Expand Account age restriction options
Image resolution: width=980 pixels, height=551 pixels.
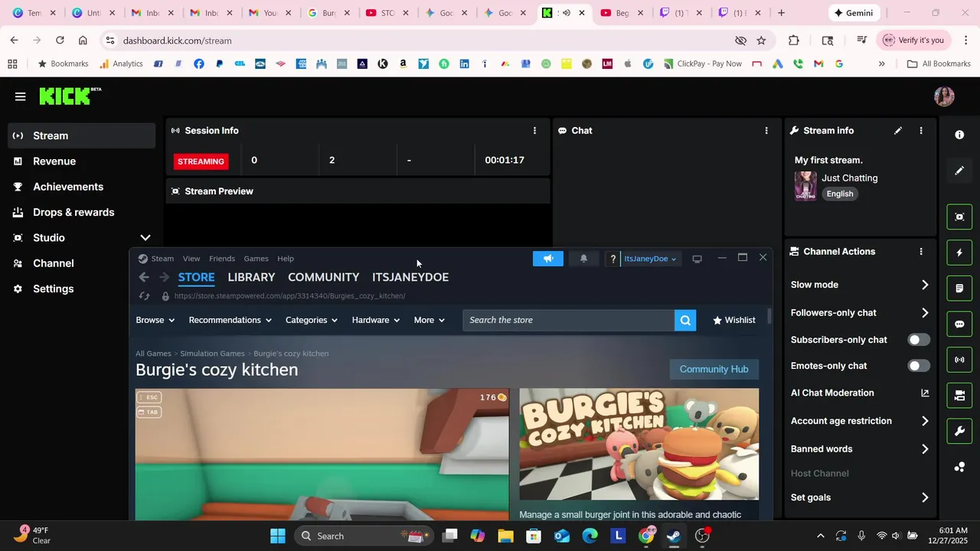[x=925, y=421]
